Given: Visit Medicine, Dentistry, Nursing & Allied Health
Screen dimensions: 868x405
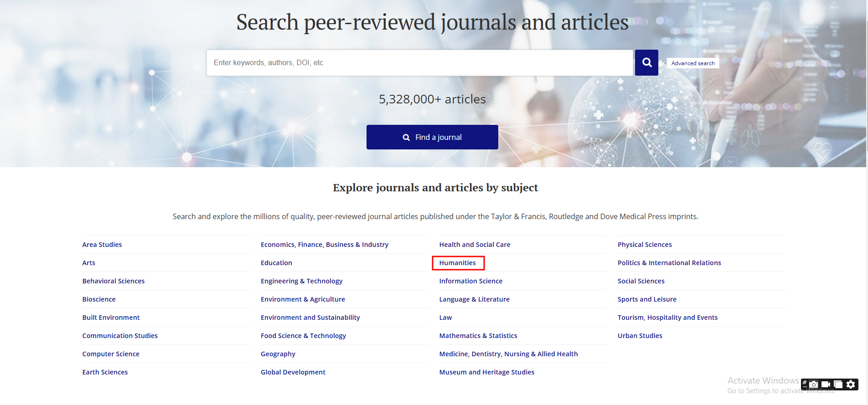Looking at the screenshot, I should 508,354.
